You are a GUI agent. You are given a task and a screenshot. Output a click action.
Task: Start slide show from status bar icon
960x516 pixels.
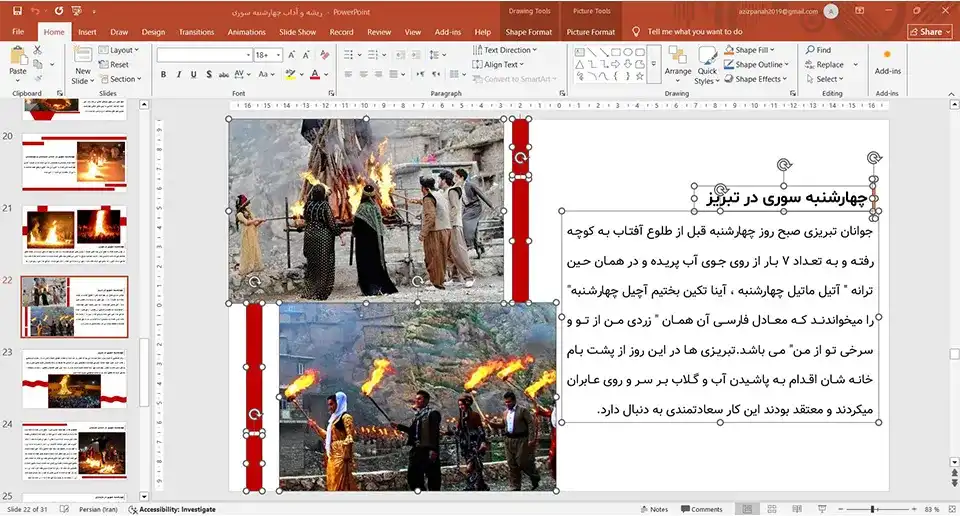[x=822, y=509]
